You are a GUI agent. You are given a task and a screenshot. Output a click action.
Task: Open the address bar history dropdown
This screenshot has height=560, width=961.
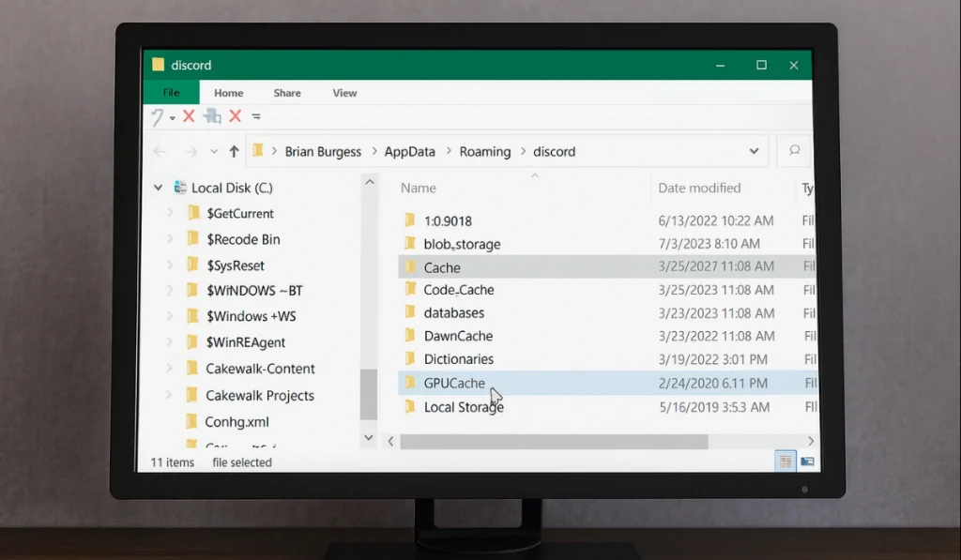[754, 151]
